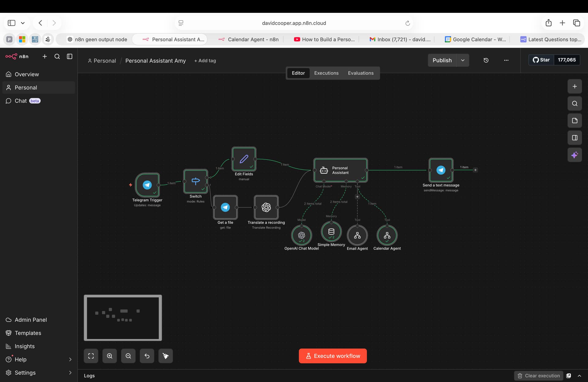Select the Switch node
The width and height of the screenshot is (588, 382).
click(195, 181)
